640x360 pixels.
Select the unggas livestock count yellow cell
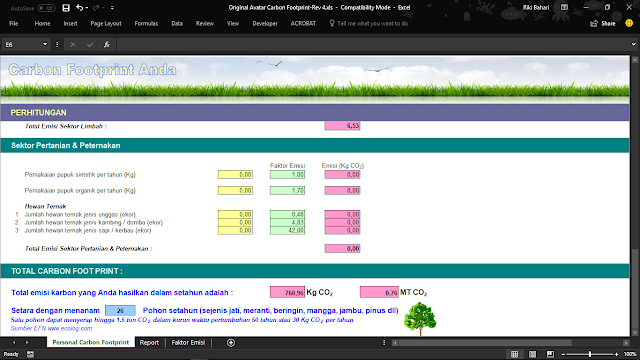click(235, 214)
